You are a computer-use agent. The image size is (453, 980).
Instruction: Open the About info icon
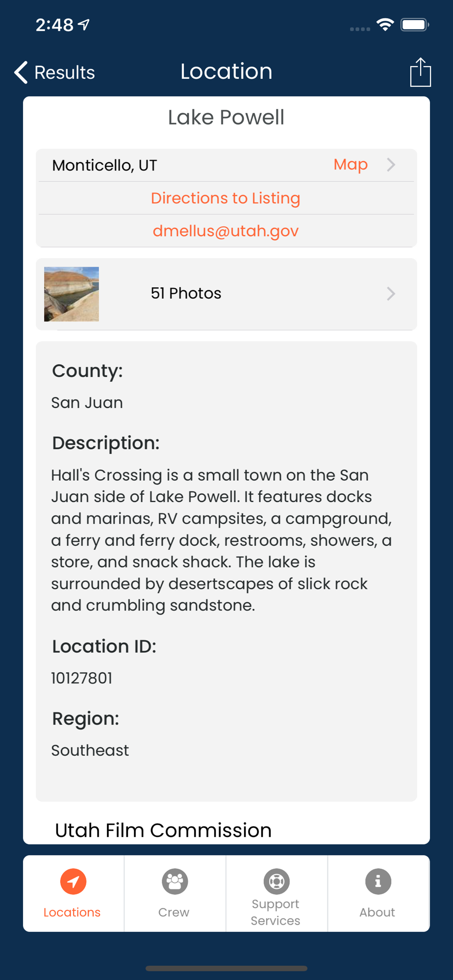[378, 882]
